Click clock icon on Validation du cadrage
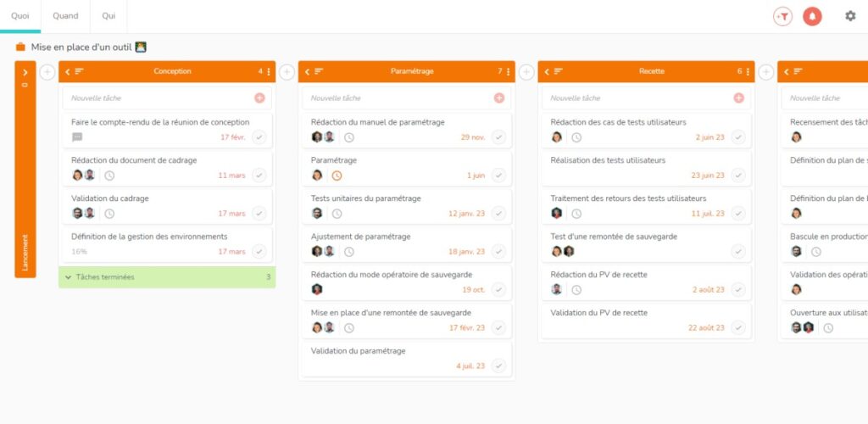 109,214
